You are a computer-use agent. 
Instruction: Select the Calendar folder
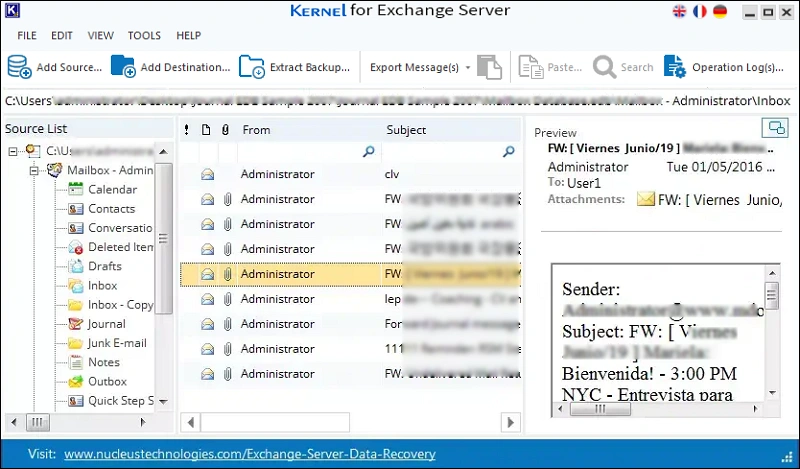click(112, 189)
